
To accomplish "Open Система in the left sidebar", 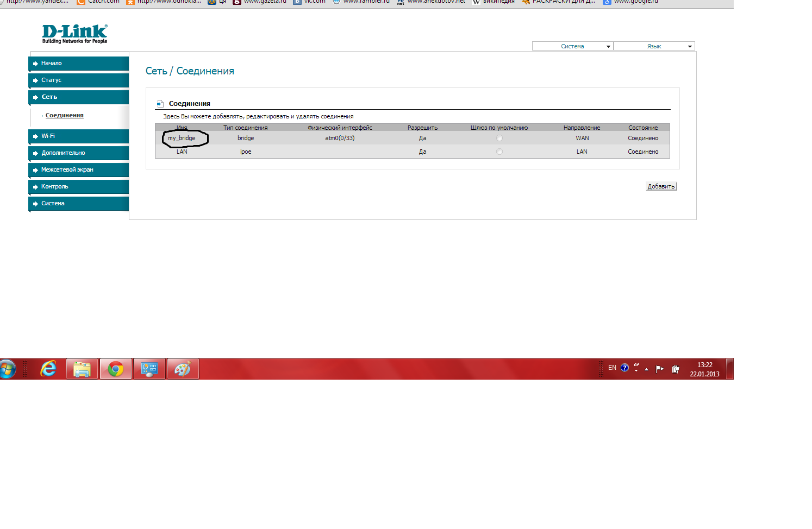I will (x=79, y=204).
